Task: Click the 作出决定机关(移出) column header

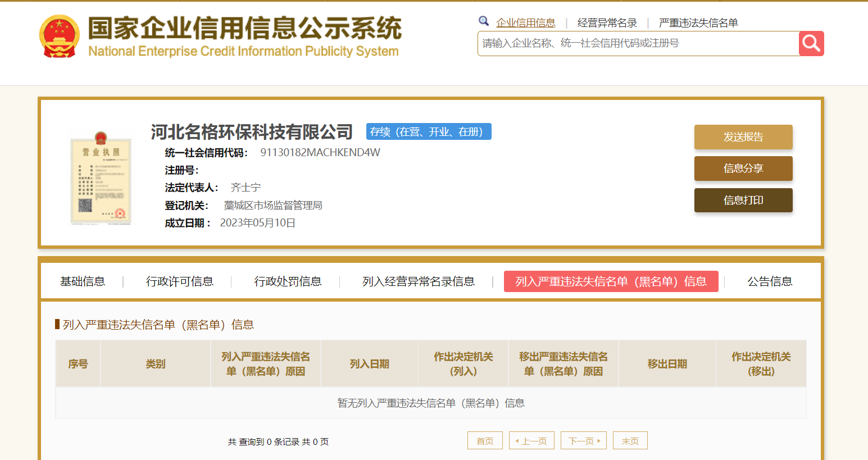Action: 761,364
